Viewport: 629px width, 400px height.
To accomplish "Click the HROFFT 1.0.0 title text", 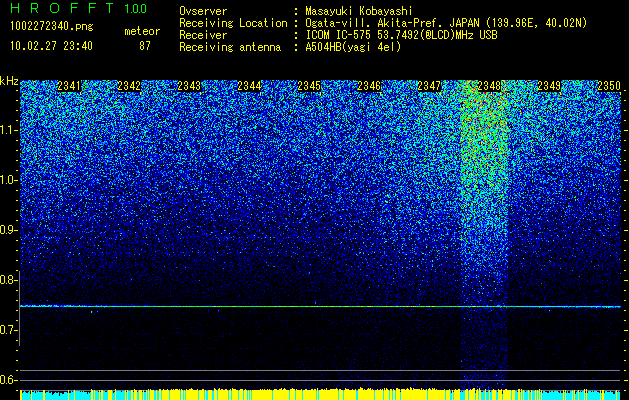I will tap(79, 8).
